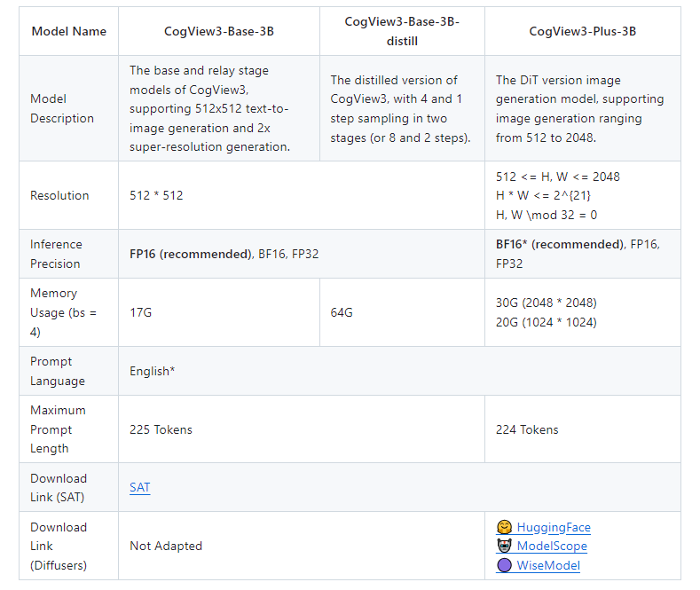Open the SAT download link

[x=139, y=487]
